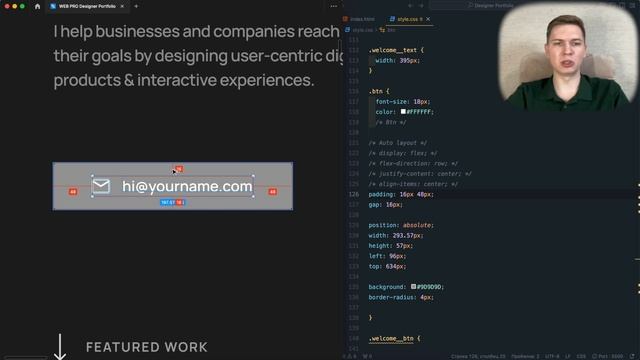Select the 'I help businesses' paragraph text

pos(198,56)
